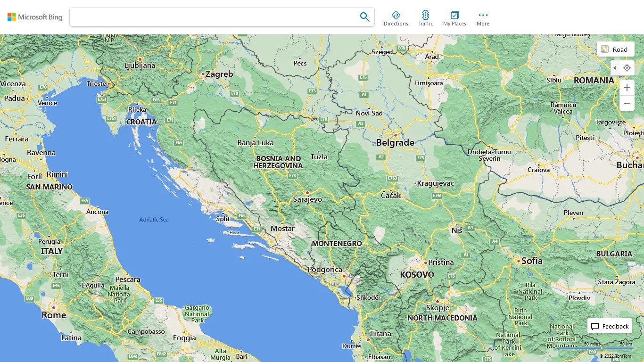
Task: Click the Adriatic Sea label
Action: (x=154, y=220)
